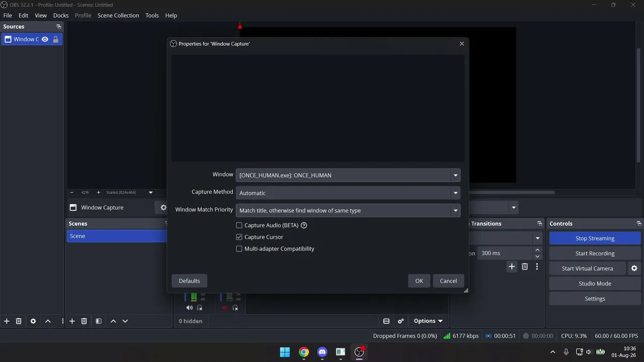
Task: Open scene filters icon in Scenes dock
Action: [x=99, y=321]
